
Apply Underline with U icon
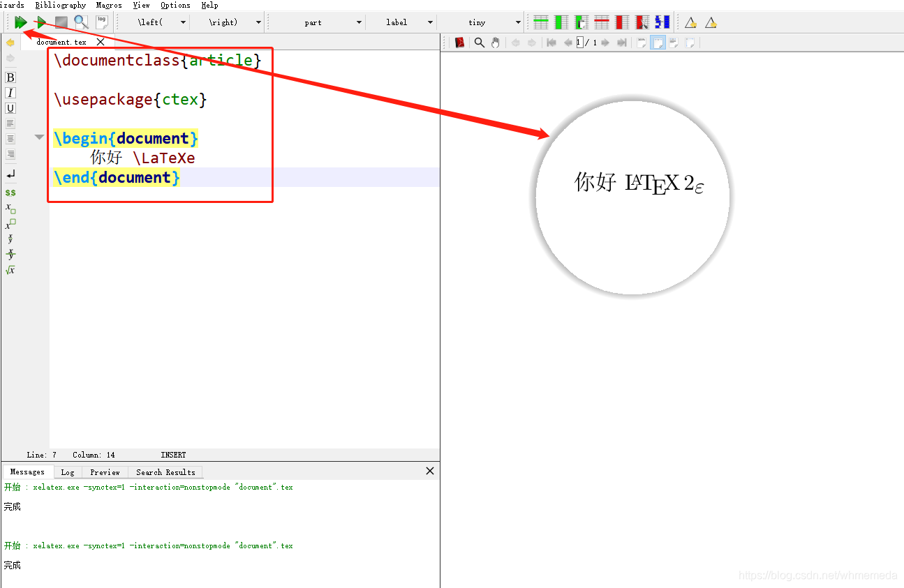click(x=10, y=108)
